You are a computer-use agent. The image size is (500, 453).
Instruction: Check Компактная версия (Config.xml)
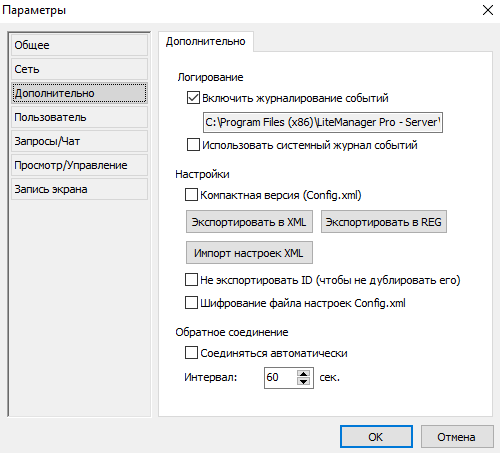pyautogui.click(x=191, y=195)
